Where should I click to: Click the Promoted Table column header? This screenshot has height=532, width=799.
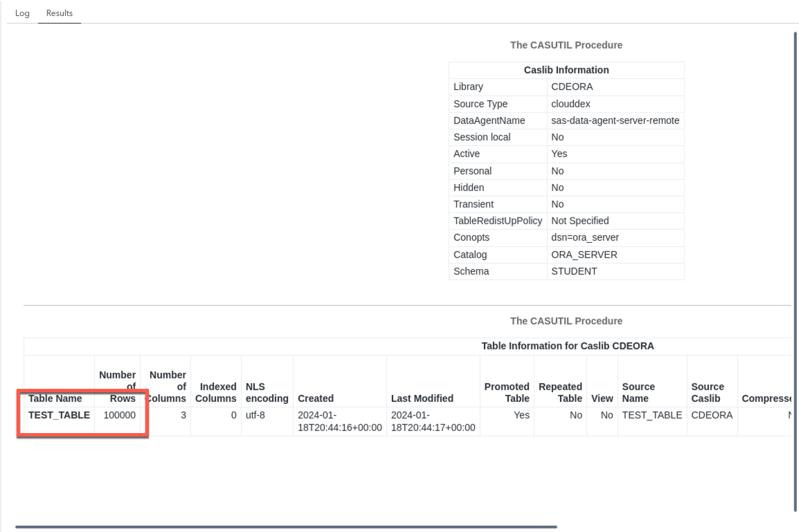(507, 392)
